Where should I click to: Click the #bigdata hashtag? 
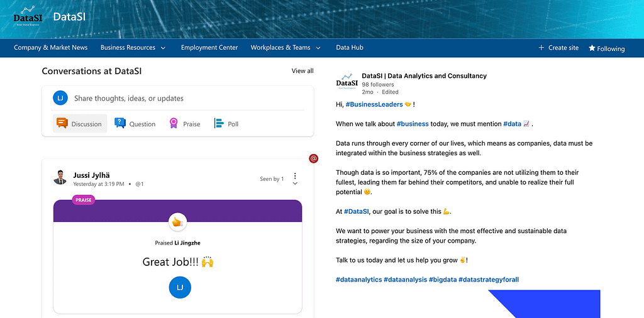[x=443, y=280]
